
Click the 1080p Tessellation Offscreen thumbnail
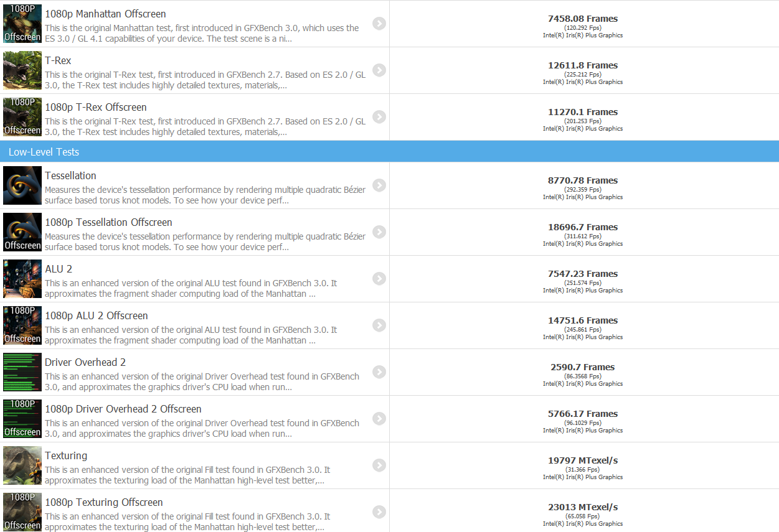click(x=22, y=232)
